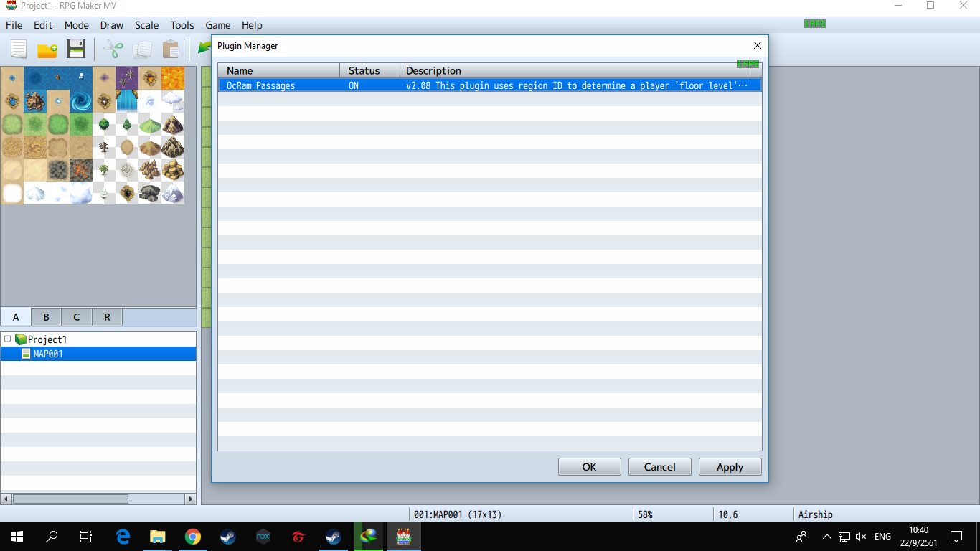
Task: Cut with the scissors toolbar icon
Action: 113,49
